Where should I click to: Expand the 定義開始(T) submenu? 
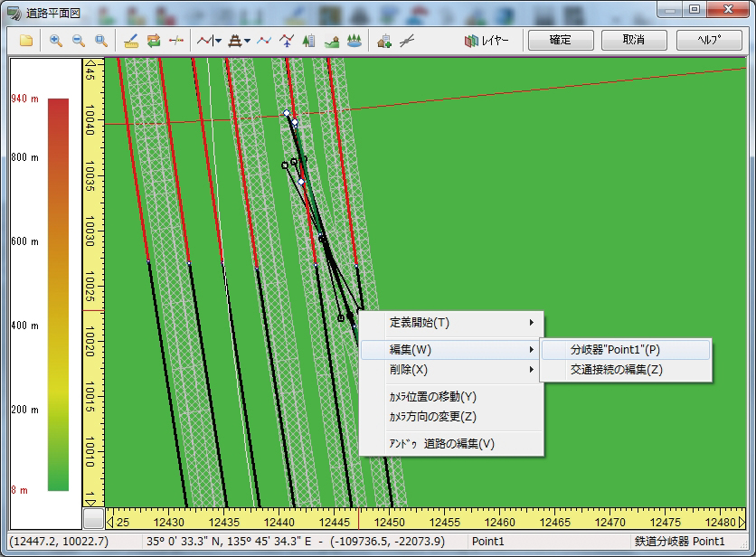(x=452, y=323)
